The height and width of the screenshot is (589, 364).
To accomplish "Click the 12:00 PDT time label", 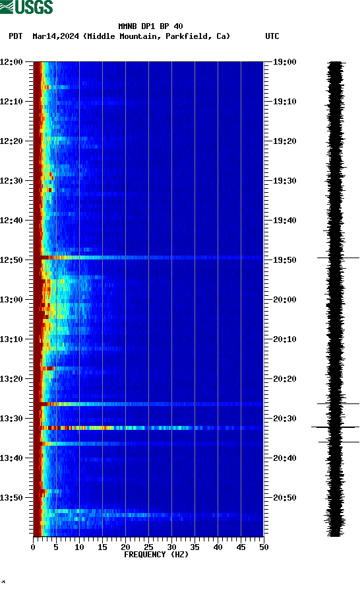I will point(11,61).
